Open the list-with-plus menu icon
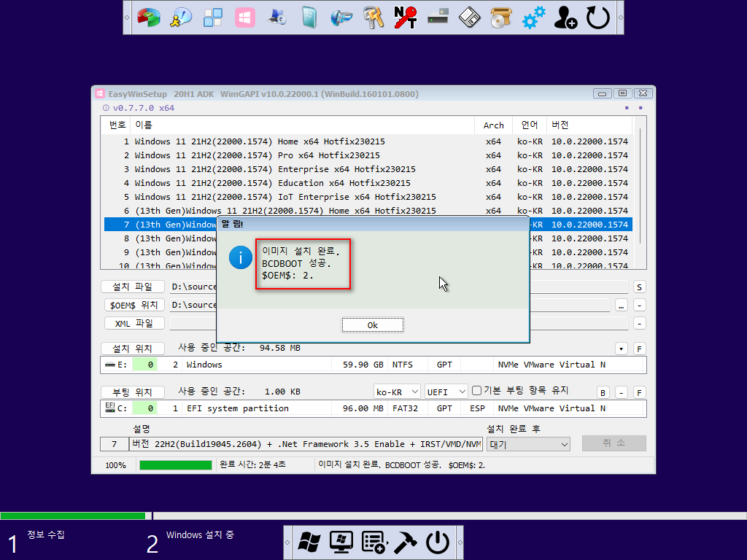 pyautogui.click(x=374, y=542)
